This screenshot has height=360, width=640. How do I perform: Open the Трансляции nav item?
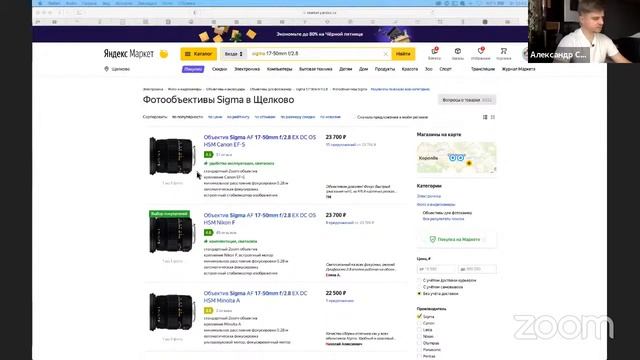tap(483, 69)
